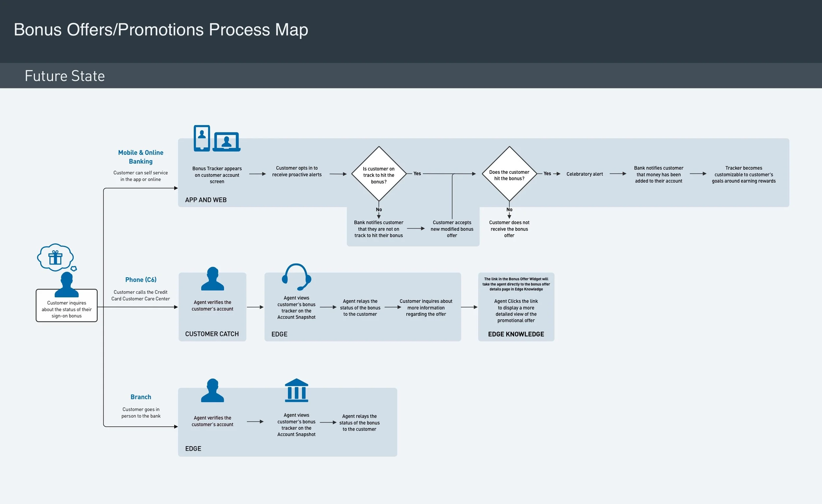Select the 'Customer inquires about status' start box
The height and width of the screenshot is (504, 822).
coord(67,309)
